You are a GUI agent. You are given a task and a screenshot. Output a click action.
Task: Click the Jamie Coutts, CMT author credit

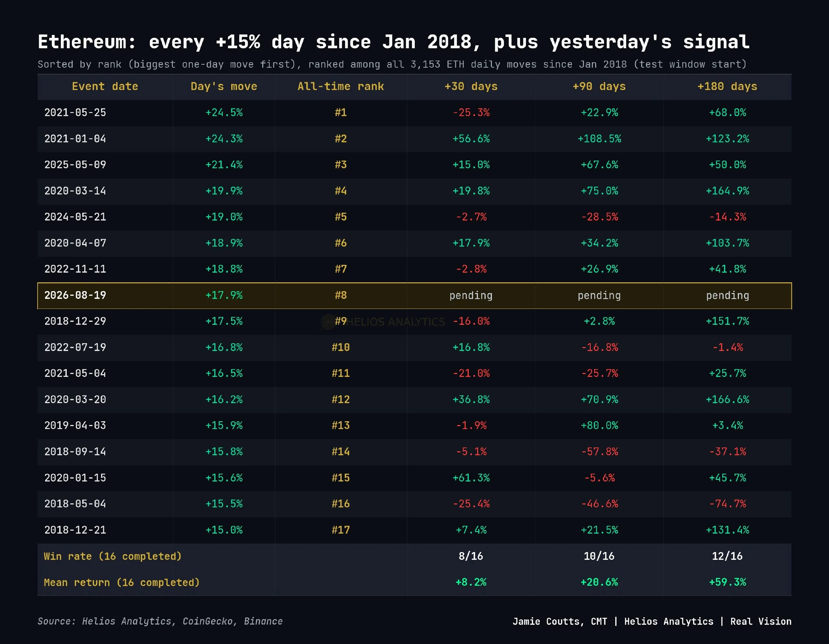(x=560, y=621)
